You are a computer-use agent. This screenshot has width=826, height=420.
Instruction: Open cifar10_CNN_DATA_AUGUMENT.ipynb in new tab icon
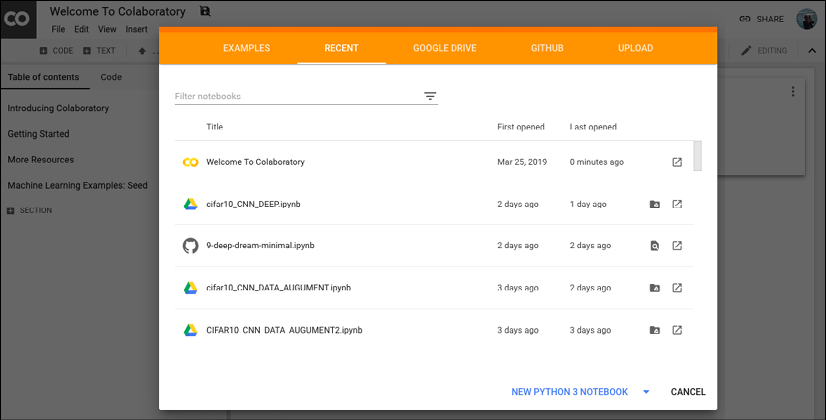point(677,288)
